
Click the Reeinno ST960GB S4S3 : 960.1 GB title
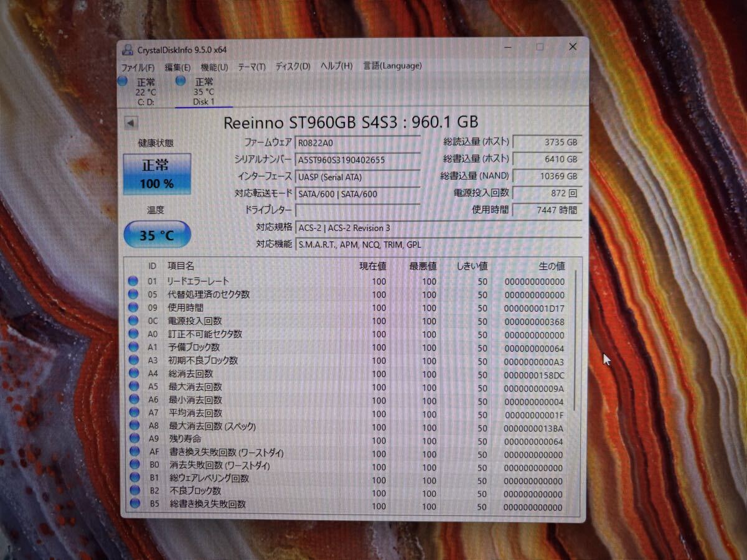pyautogui.click(x=351, y=122)
